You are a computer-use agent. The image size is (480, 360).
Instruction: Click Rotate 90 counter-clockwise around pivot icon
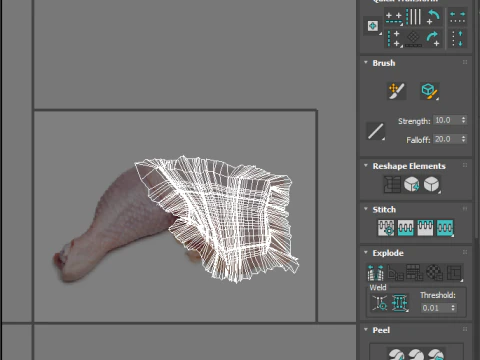(433, 17)
